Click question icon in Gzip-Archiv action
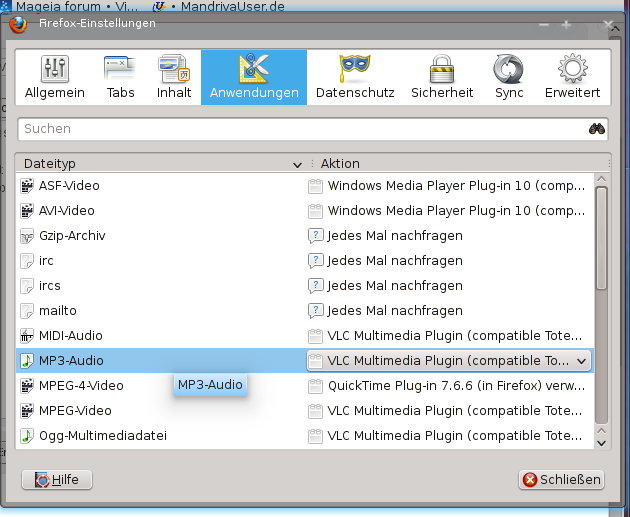 pos(315,236)
